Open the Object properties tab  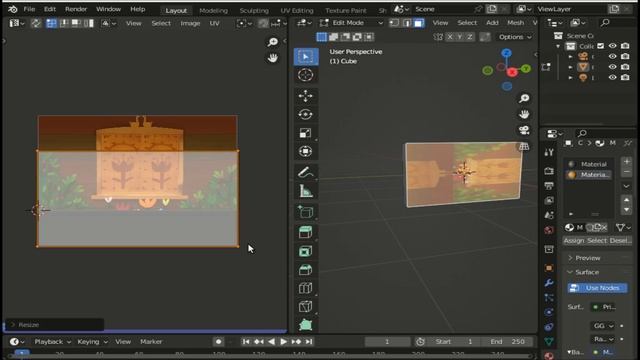[x=549, y=268]
